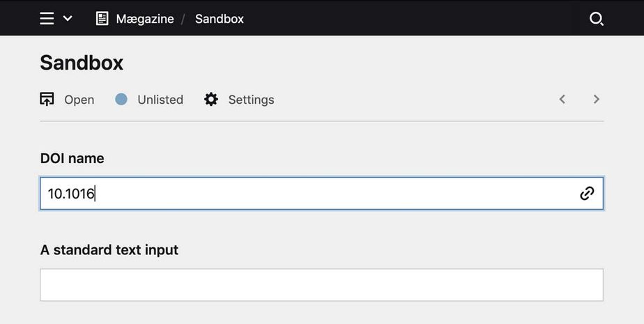Select the Sandbox breadcrumb item
This screenshot has width=644, height=324.
(220, 19)
